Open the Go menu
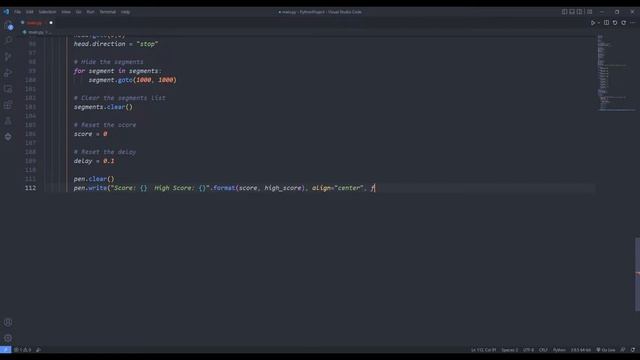 (x=78, y=12)
